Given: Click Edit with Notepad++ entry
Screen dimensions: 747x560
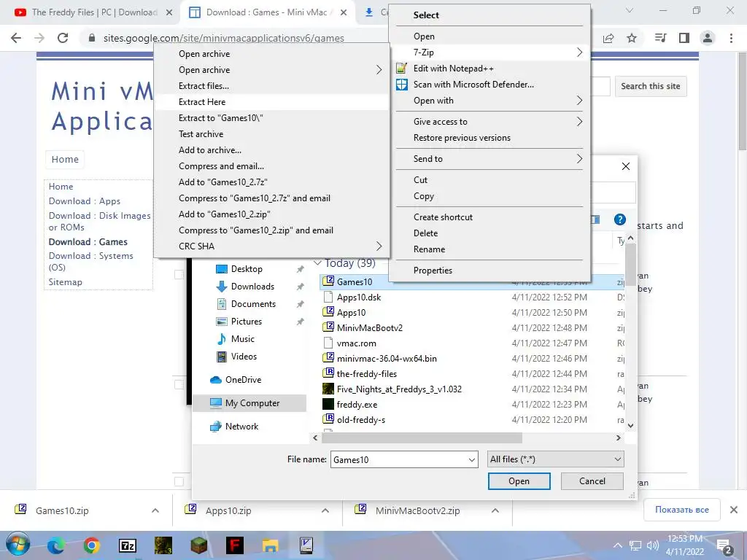Looking at the screenshot, I should coord(489,68).
